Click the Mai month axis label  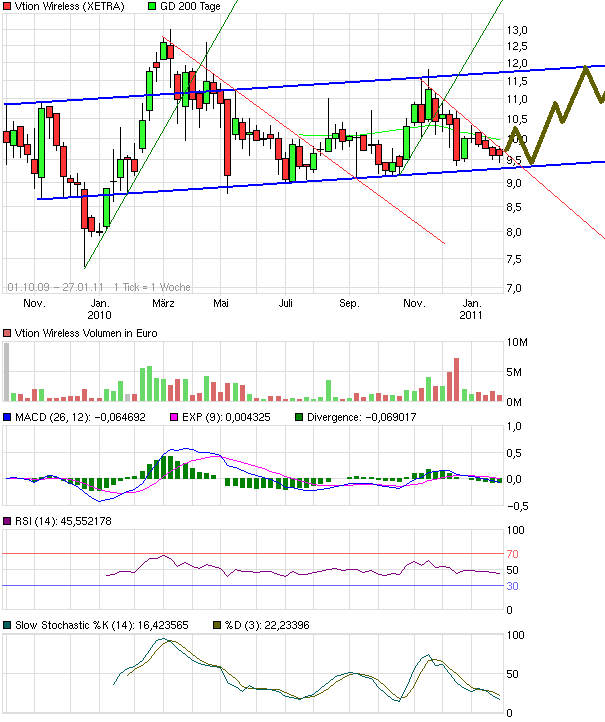pos(221,303)
